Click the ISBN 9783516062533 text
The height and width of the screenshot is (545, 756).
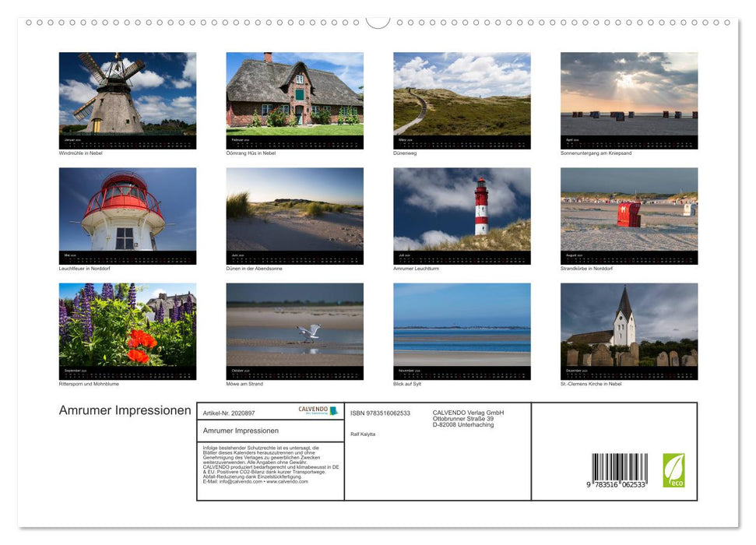click(x=379, y=412)
